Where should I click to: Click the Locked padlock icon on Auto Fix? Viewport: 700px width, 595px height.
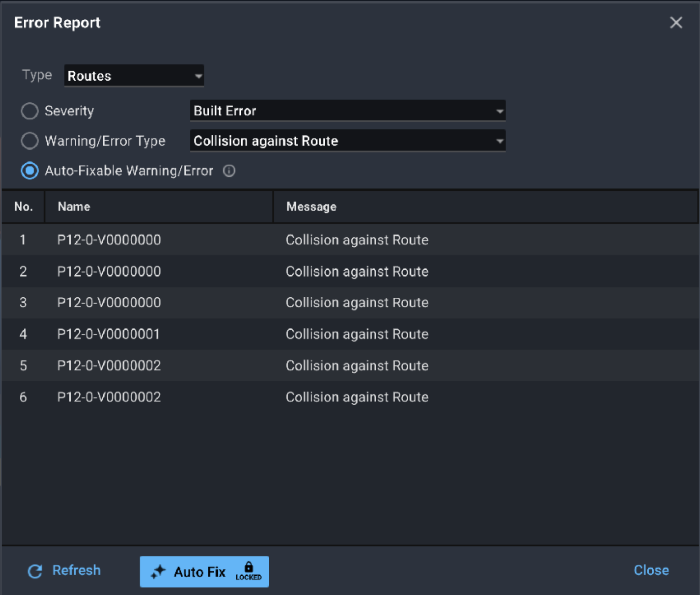click(x=249, y=571)
